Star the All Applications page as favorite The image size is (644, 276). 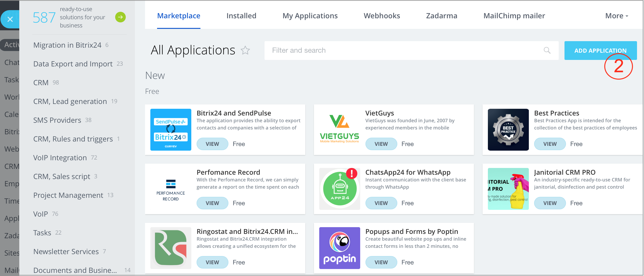pyautogui.click(x=245, y=50)
